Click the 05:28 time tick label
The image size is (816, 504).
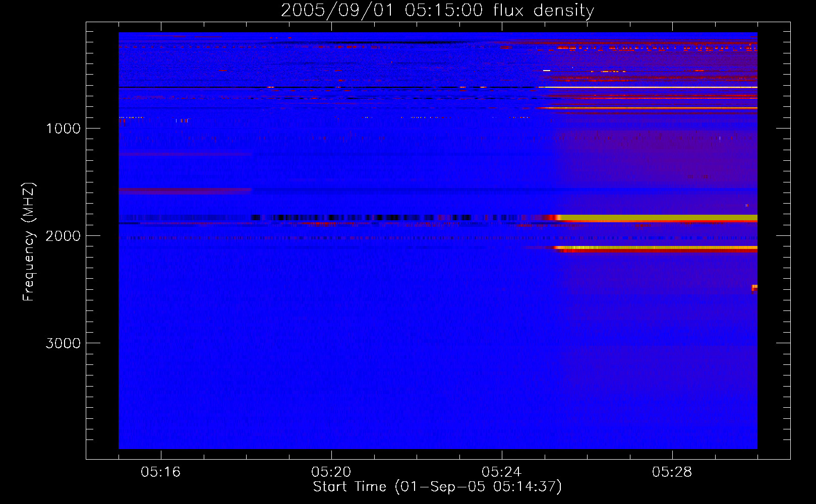coord(672,472)
